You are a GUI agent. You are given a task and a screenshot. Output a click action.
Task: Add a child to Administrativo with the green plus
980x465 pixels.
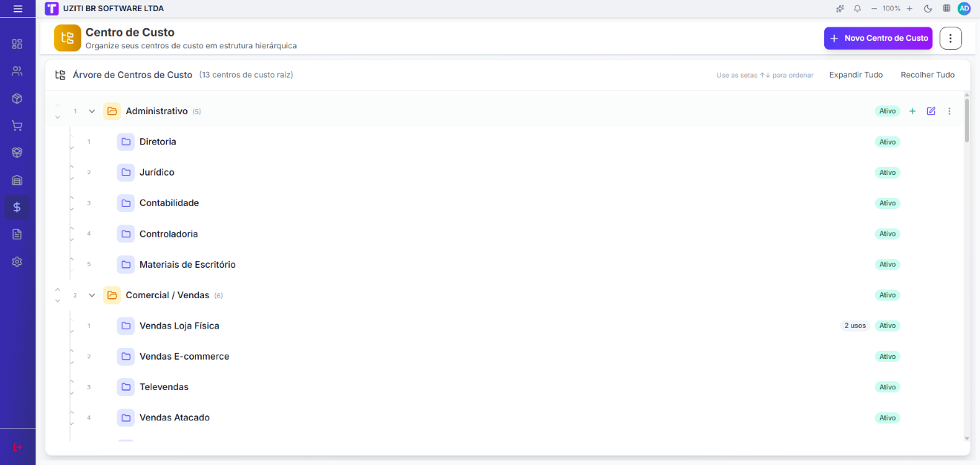(912, 111)
